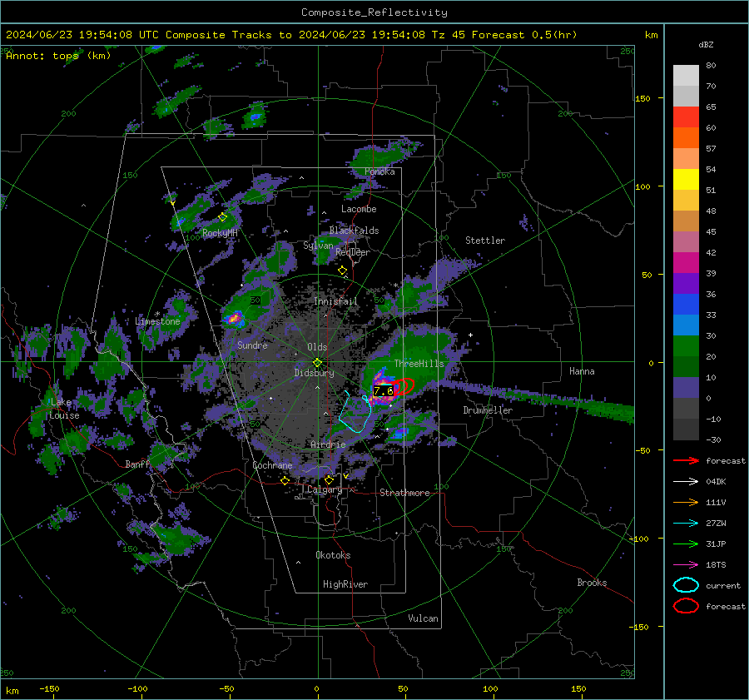Click the Banff city label
749x700 pixels.
137,464
